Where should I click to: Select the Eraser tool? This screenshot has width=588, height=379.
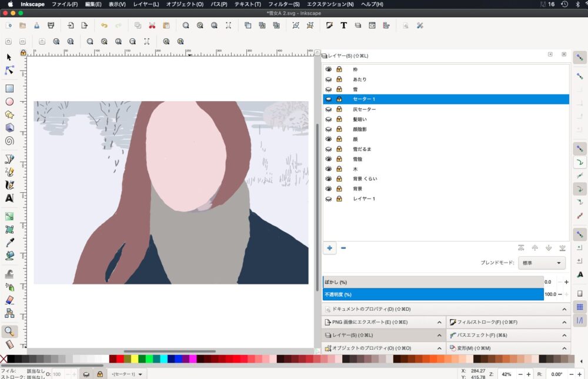pyautogui.click(x=9, y=300)
